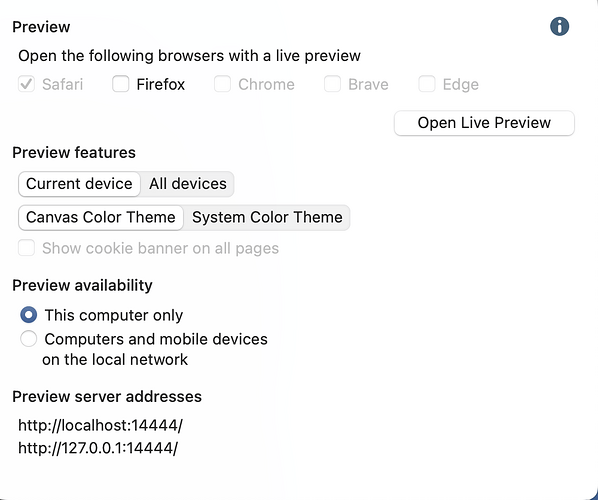Viewport: 598px width, 500px height.
Task: Click the Preview availability heading
Action: tap(82, 285)
